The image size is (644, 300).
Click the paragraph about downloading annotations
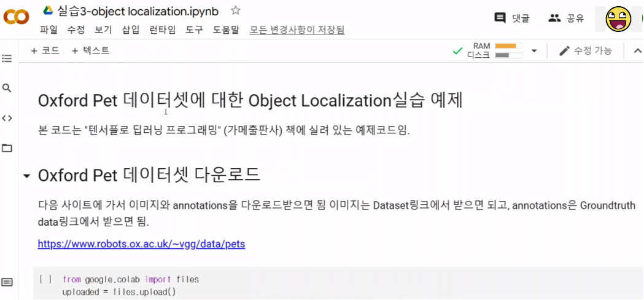click(x=336, y=213)
